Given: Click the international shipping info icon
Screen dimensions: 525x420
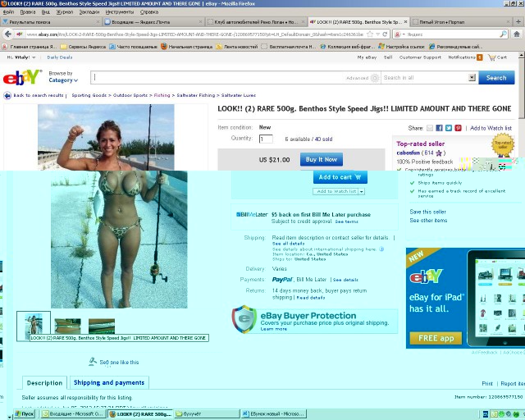Looking at the screenshot, I should coord(381,249).
